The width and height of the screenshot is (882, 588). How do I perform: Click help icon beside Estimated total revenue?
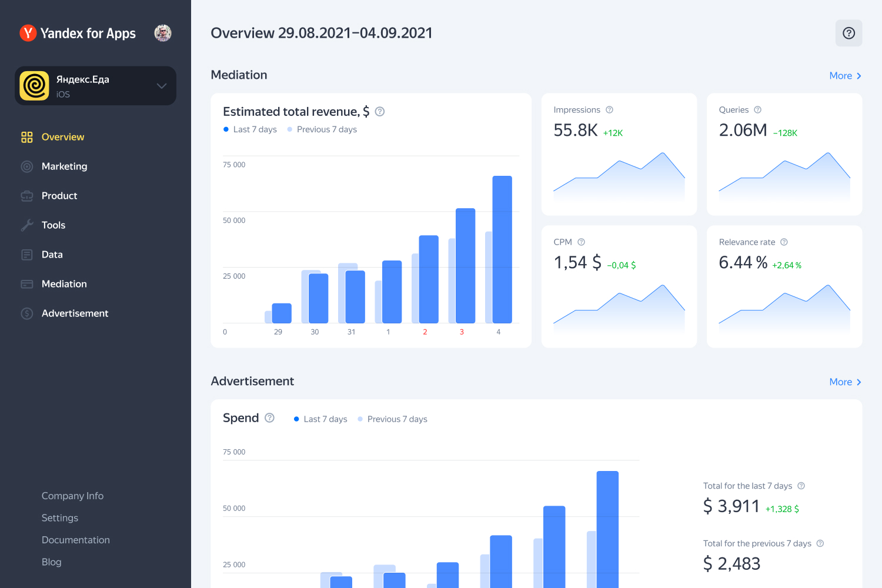point(380,112)
